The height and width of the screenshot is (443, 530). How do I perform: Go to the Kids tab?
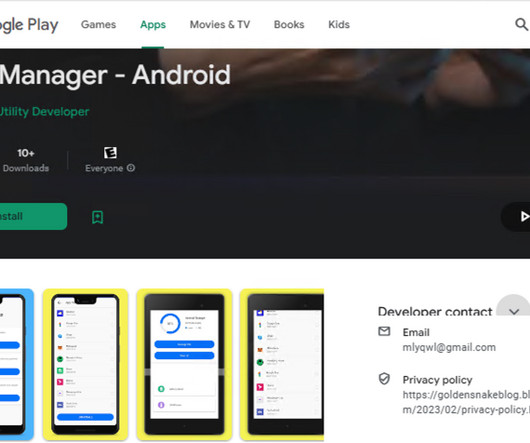tap(339, 25)
